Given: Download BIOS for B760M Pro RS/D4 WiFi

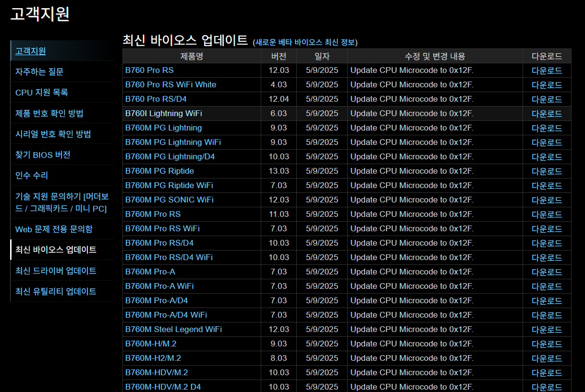Looking at the screenshot, I should pos(547,258).
